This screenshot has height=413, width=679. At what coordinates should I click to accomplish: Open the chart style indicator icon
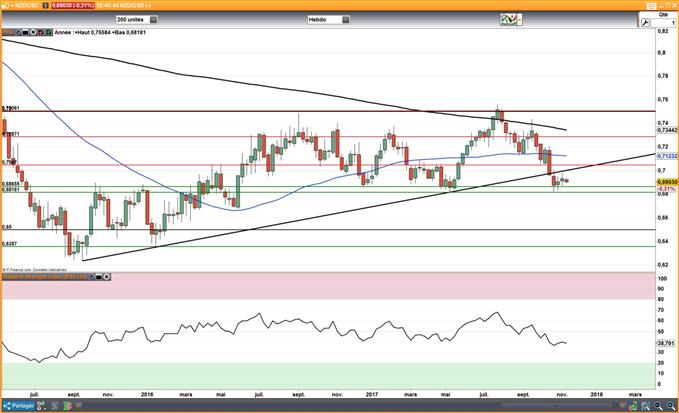pyautogui.click(x=511, y=19)
